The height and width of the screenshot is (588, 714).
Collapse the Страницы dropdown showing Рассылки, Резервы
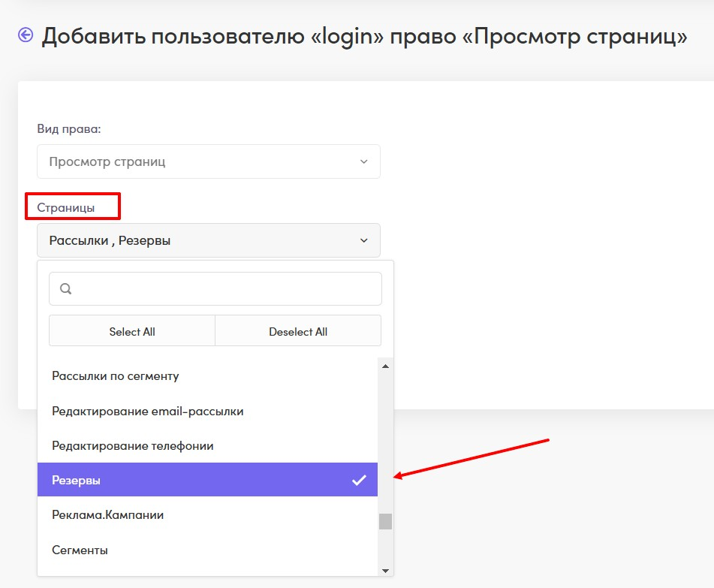point(209,240)
